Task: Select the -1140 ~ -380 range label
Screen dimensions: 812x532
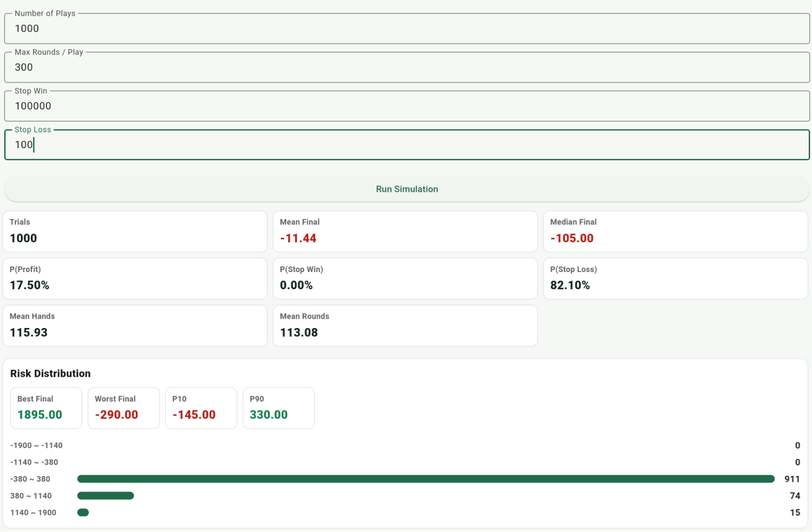Action: pos(34,462)
